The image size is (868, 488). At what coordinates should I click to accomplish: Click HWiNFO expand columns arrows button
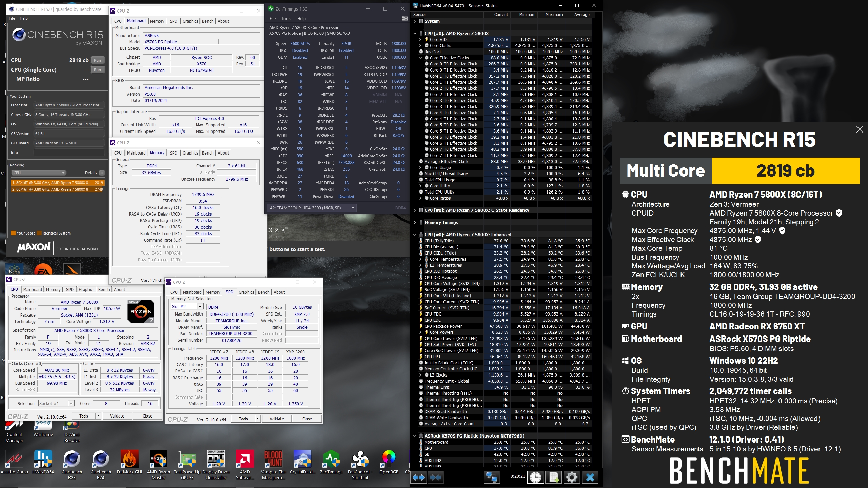point(419,477)
